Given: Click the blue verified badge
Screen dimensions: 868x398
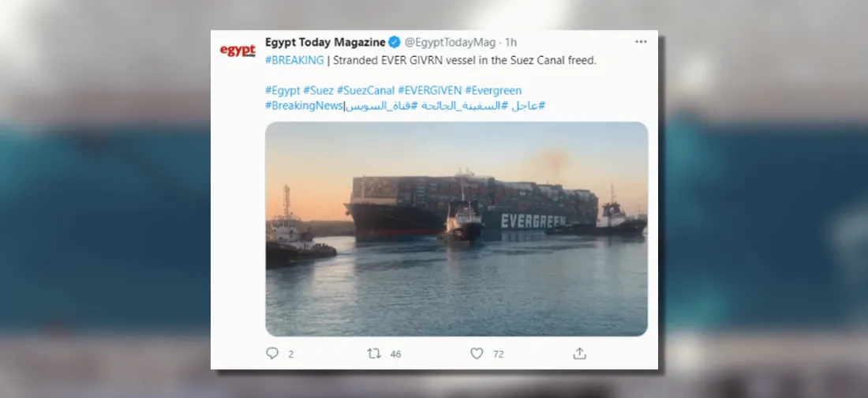Looking at the screenshot, I should (395, 42).
